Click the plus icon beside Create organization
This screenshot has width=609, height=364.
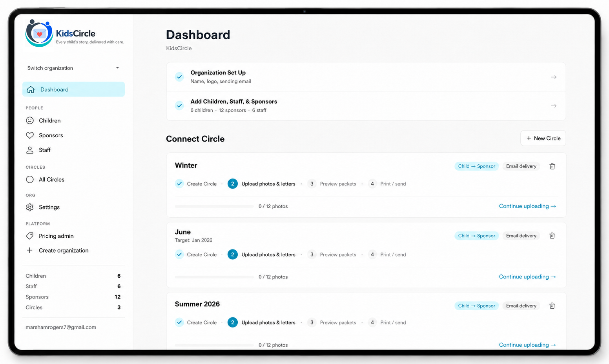pos(29,250)
